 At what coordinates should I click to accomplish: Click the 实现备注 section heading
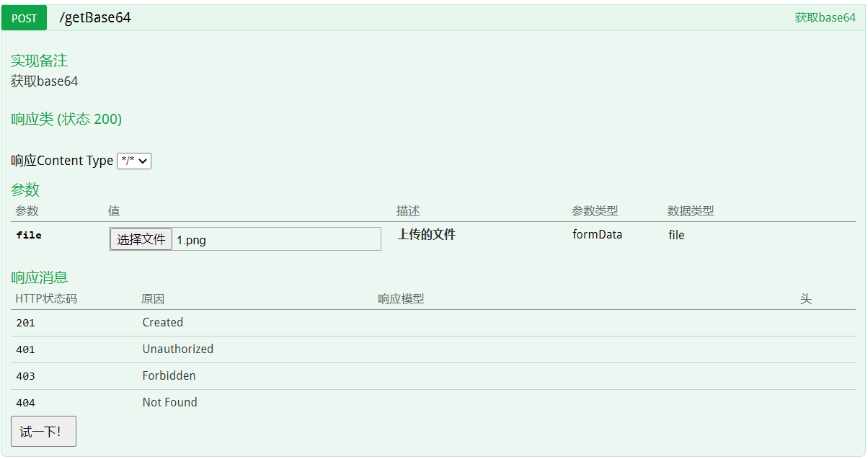tap(37, 61)
